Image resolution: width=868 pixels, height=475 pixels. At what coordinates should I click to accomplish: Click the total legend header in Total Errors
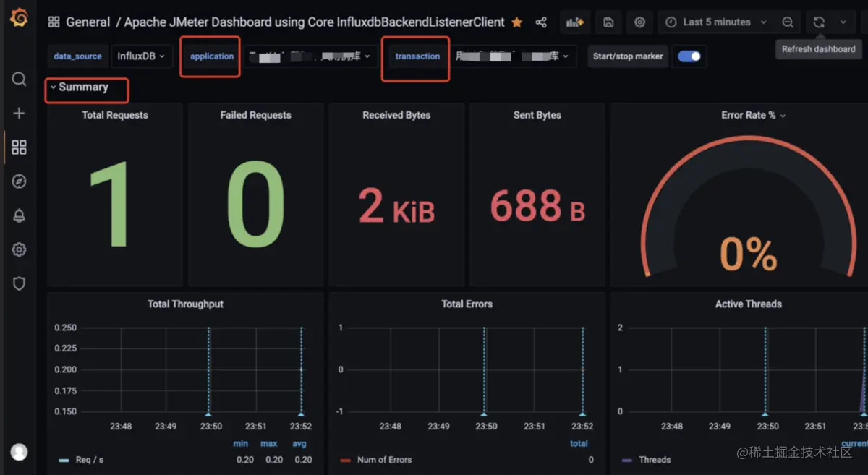pos(579,444)
